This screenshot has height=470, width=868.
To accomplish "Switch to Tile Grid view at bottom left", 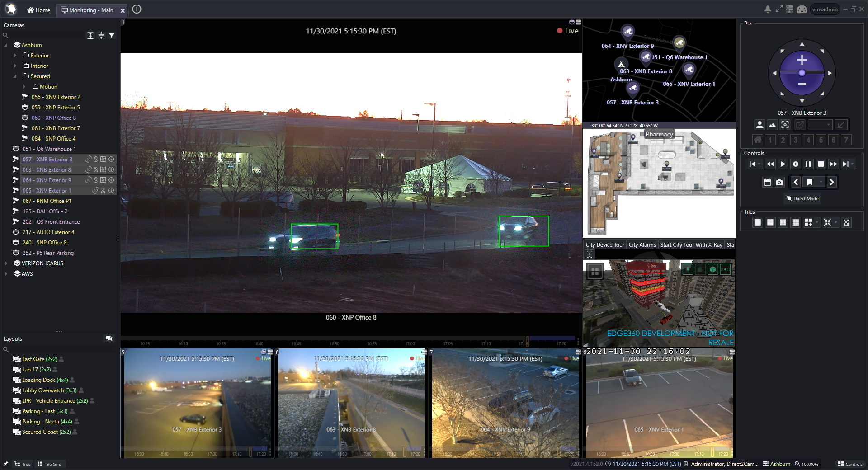I will click(x=50, y=464).
